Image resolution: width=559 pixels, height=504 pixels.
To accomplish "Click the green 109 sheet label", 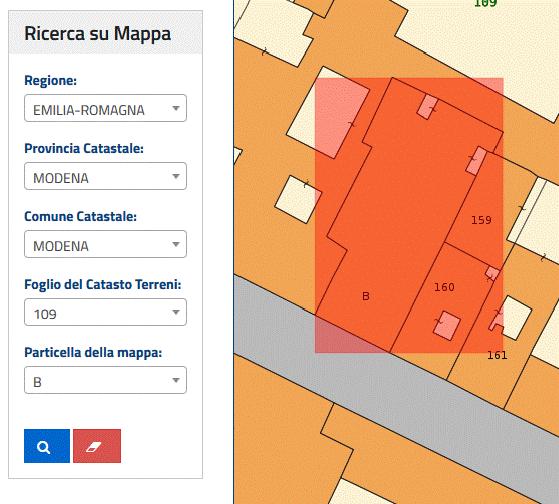I will (485, 4).
